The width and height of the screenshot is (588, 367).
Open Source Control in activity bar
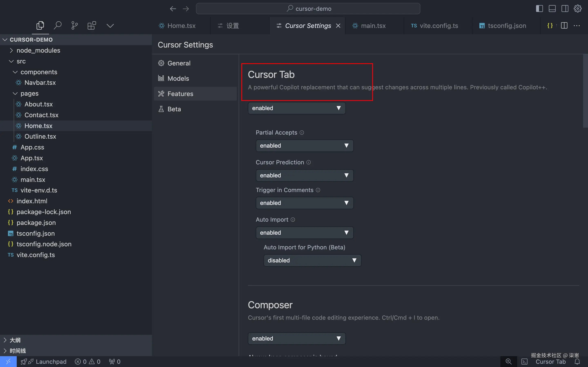[75, 25]
